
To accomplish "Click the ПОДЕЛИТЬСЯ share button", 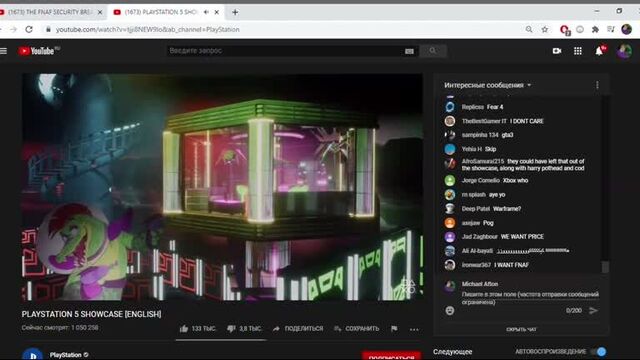I will (298, 329).
